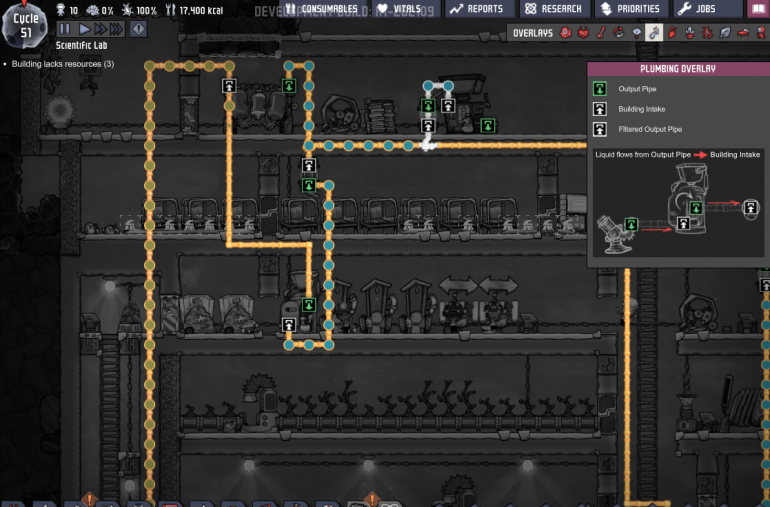The height and width of the screenshot is (507, 770).
Task: Choose the Decor overlay leaf icon
Action: point(724,33)
